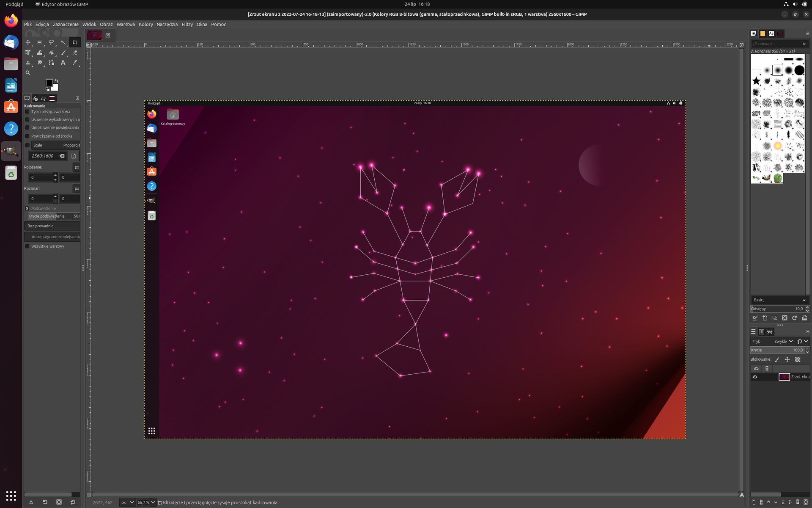The image size is (812, 508).
Task: Select the Color Picker eyedropper tool
Action: [x=75, y=63]
